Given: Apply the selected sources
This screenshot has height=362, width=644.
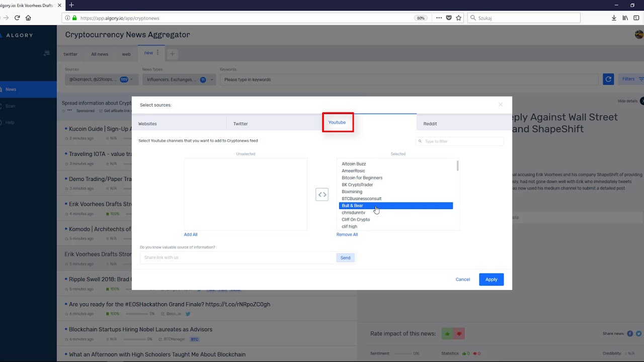Looking at the screenshot, I should click(x=492, y=280).
